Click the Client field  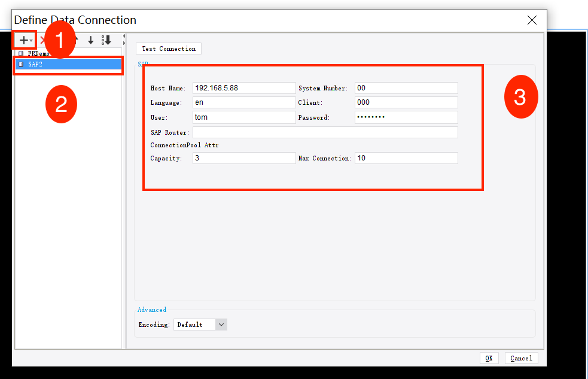click(x=406, y=102)
